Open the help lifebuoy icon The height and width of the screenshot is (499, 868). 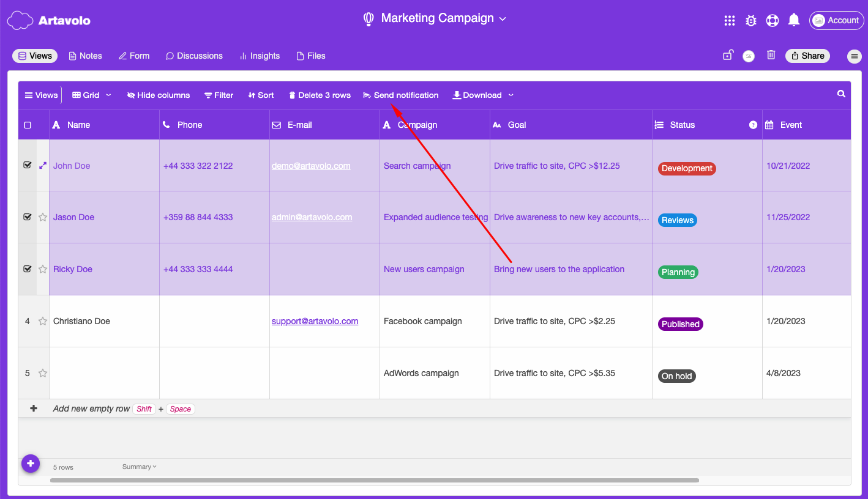(773, 20)
